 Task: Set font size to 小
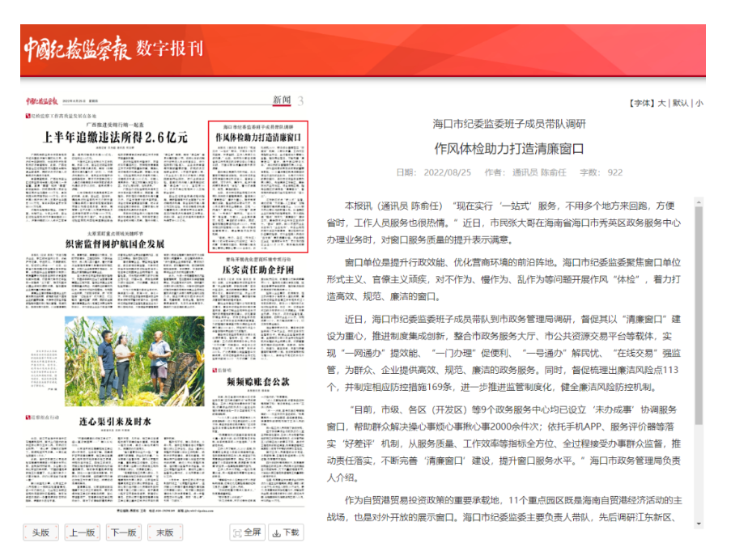pyautogui.click(x=699, y=103)
